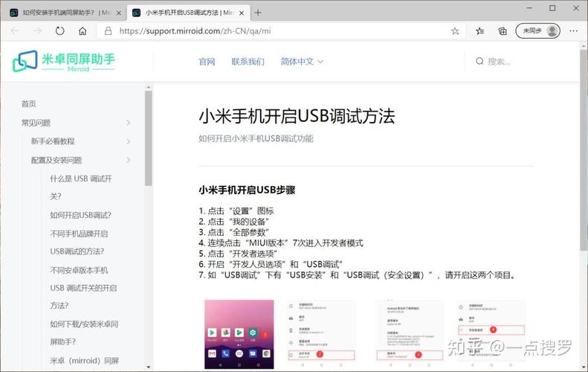The width and height of the screenshot is (588, 372).
Task: Close the 如何安装手机端同屏助手 tab
Action: tap(119, 13)
